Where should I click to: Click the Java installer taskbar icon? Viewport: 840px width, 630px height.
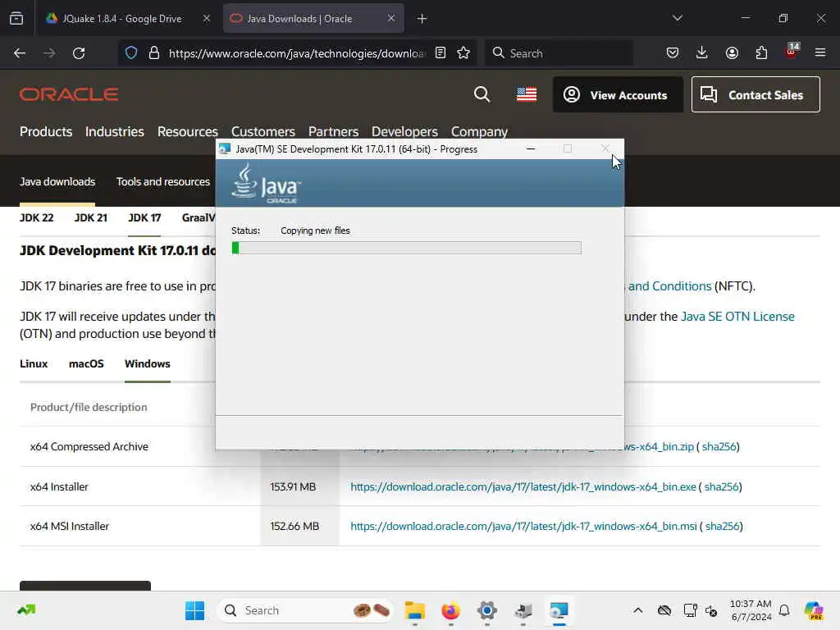tap(559, 610)
